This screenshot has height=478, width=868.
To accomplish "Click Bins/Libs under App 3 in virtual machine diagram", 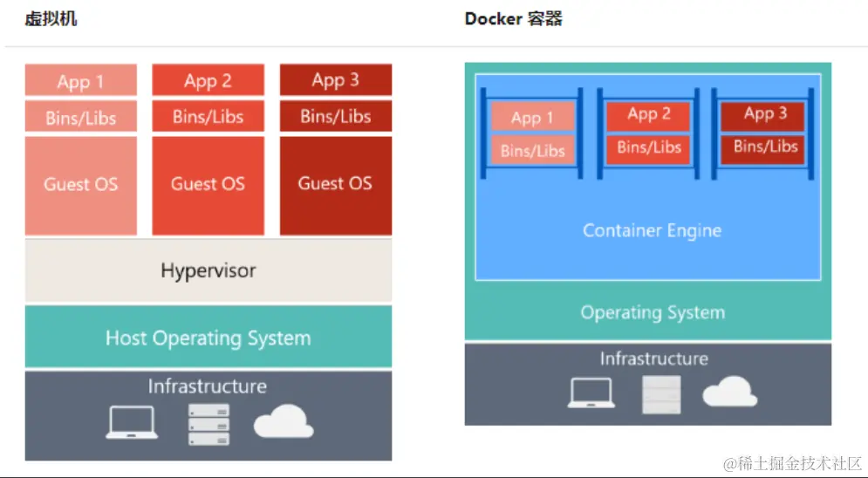I will pyautogui.click(x=336, y=116).
